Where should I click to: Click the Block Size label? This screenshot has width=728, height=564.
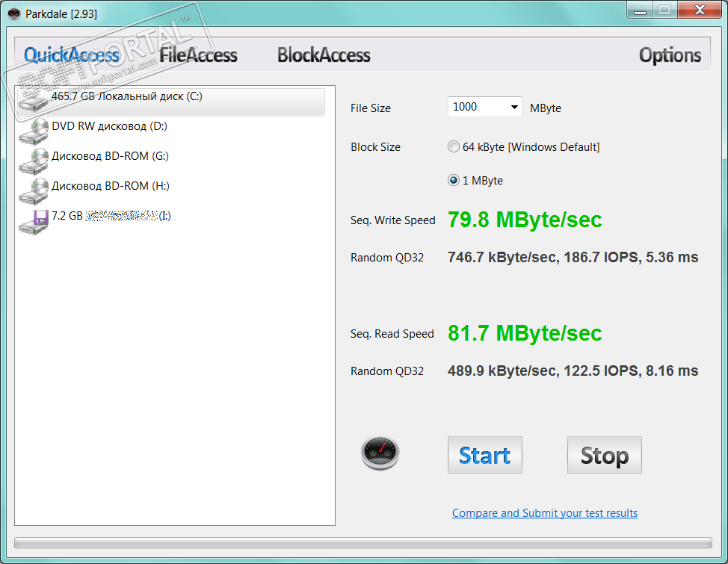click(x=376, y=147)
